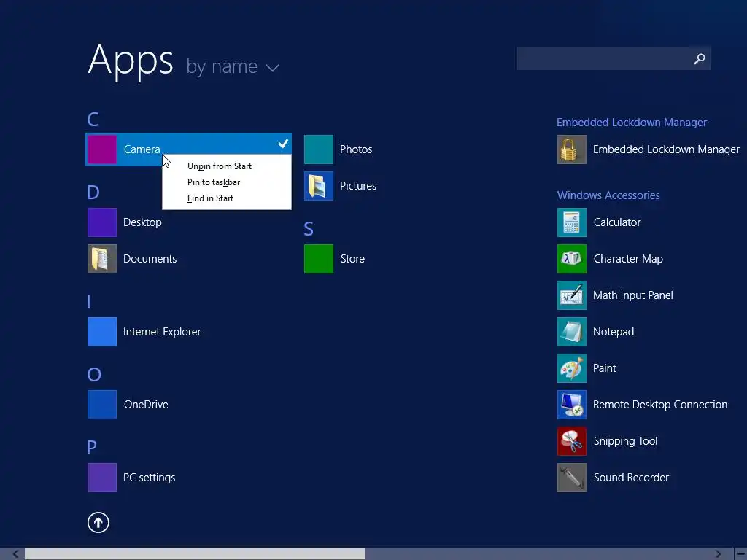Image resolution: width=747 pixels, height=560 pixels.
Task: Click the Windows Accessories group heading
Action: pos(608,195)
